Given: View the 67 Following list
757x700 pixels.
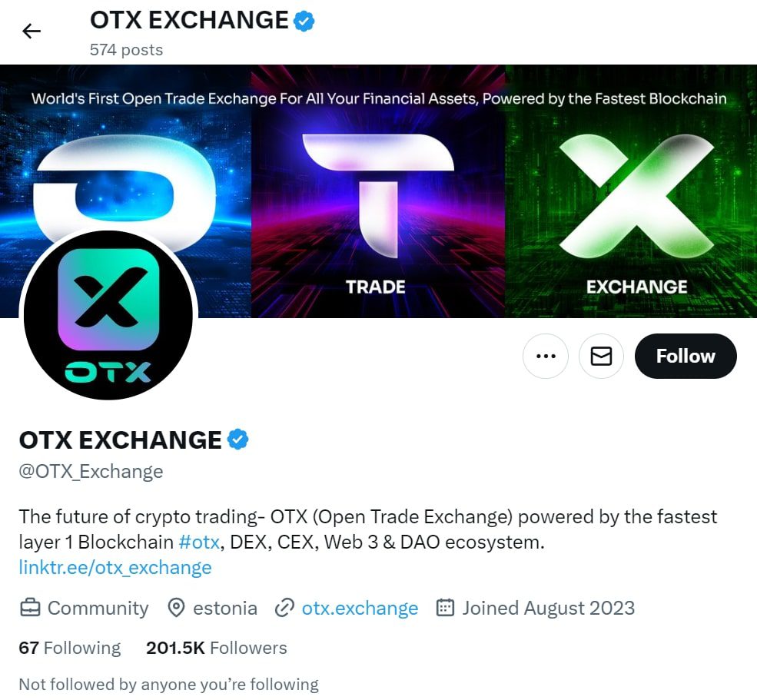Looking at the screenshot, I should pos(69,648).
